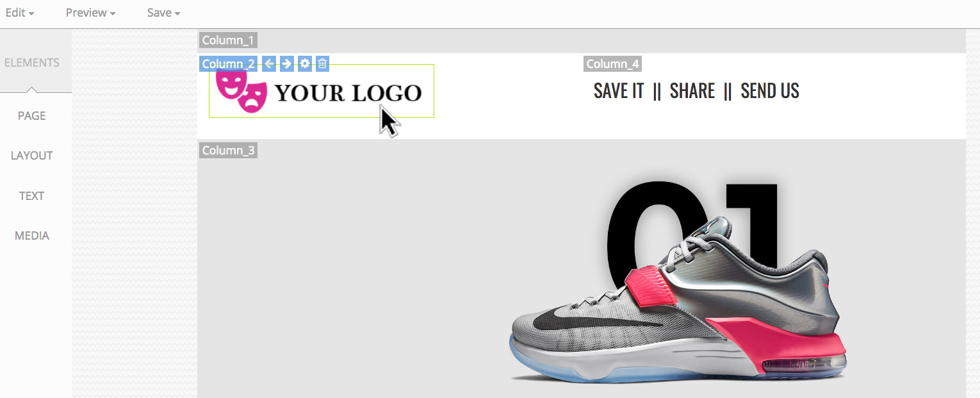Click the SAVE IT || SHARE || SEND US text
Viewport: 980px width, 398px height.
pyautogui.click(x=696, y=91)
